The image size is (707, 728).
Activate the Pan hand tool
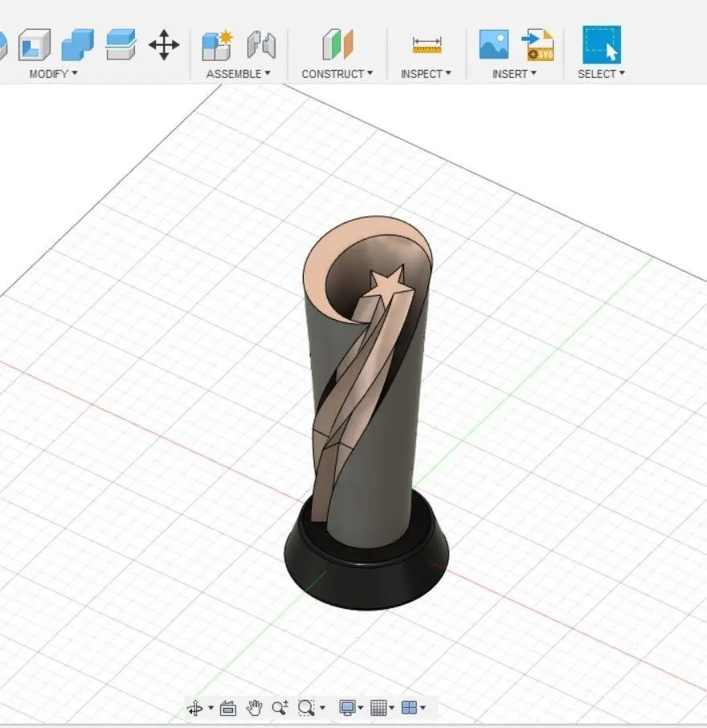254,708
